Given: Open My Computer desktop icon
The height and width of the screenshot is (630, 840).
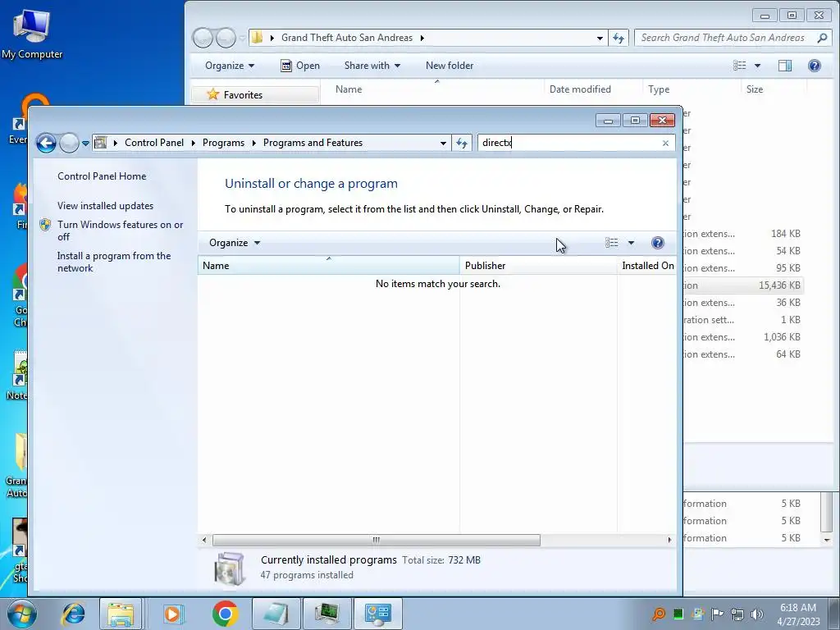Looking at the screenshot, I should (x=32, y=34).
